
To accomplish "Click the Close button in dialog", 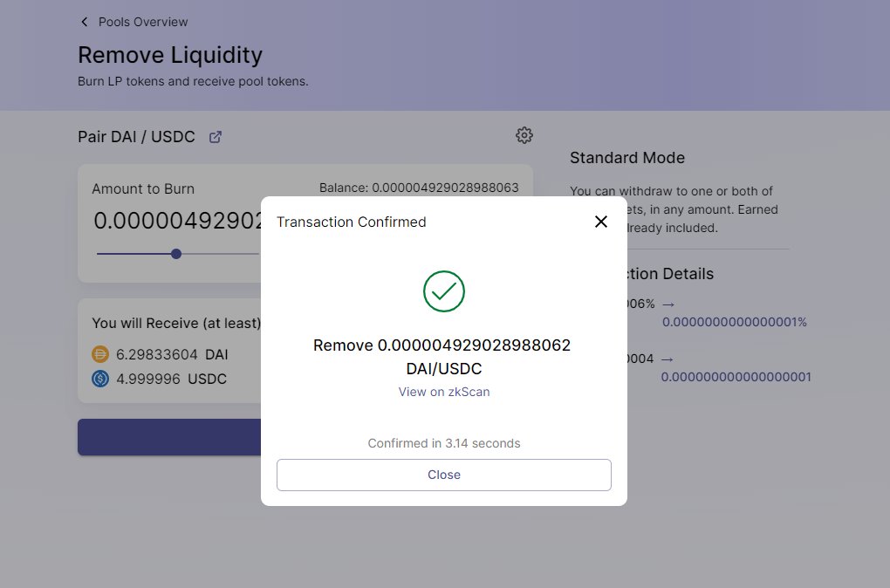I will pyautogui.click(x=444, y=475).
